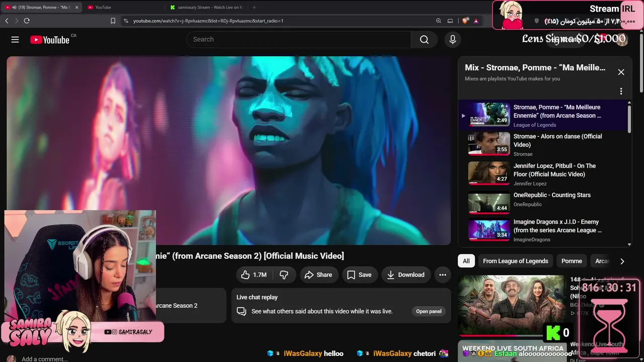Click 'Mixes are playlists YouTube makes for you'
This screenshot has width=644, height=362.
[512, 78]
